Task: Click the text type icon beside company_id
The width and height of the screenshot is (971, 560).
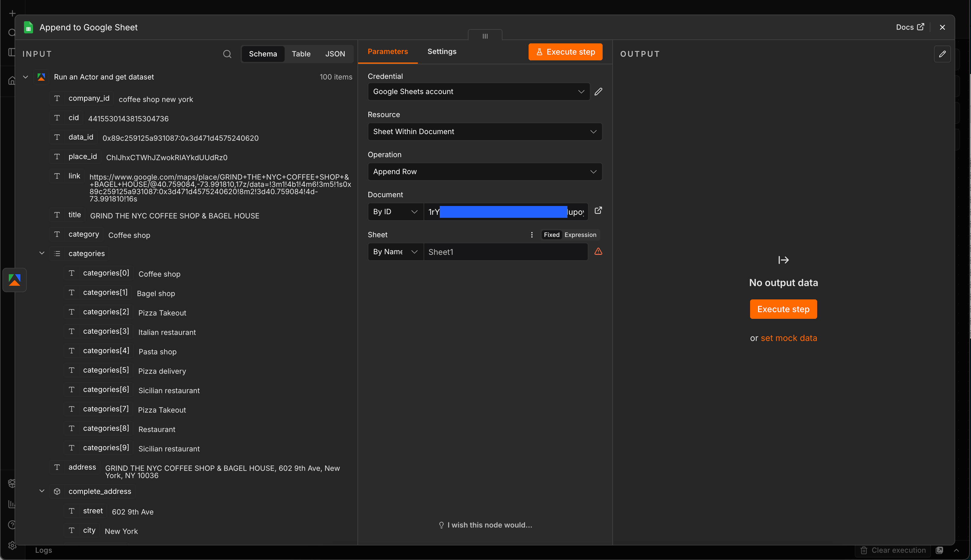Action: point(57,99)
